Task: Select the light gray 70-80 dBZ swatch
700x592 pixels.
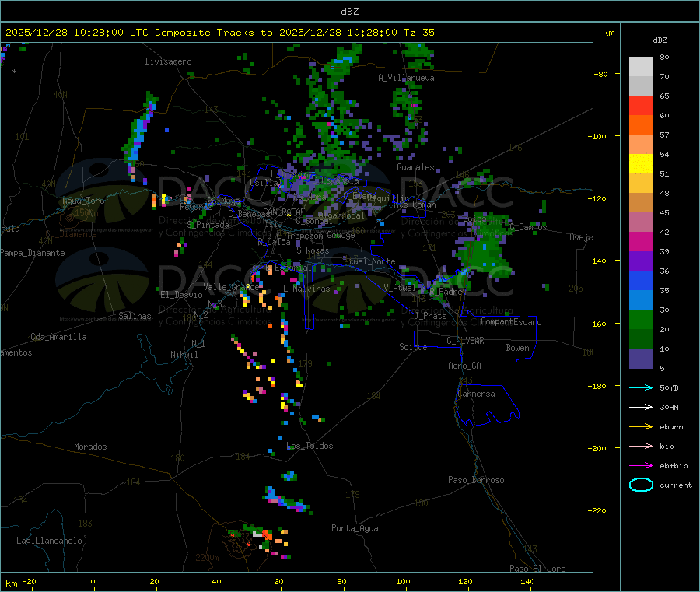Action: (x=641, y=67)
